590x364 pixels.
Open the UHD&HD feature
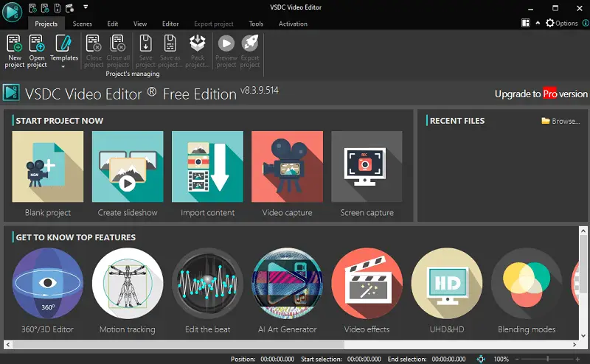click(447, 283)
